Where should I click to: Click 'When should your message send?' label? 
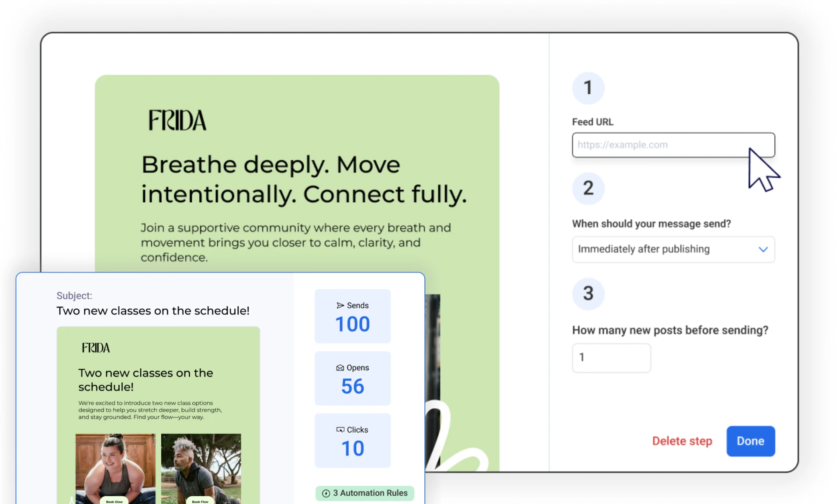(x=651, y=224)
